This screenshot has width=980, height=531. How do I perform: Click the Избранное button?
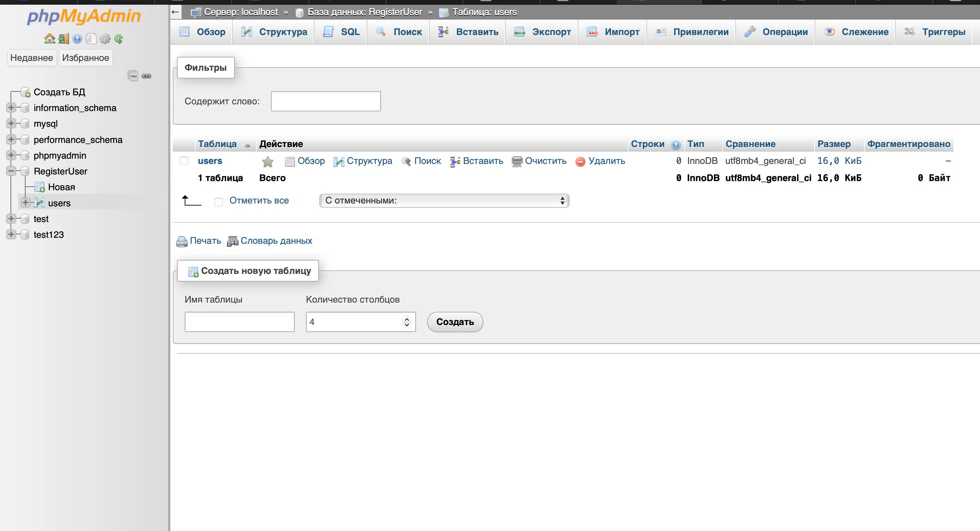[86, 58]
